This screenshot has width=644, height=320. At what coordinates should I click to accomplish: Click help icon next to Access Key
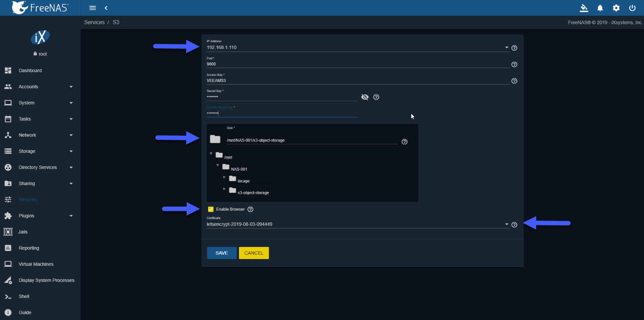coord(514,81)
